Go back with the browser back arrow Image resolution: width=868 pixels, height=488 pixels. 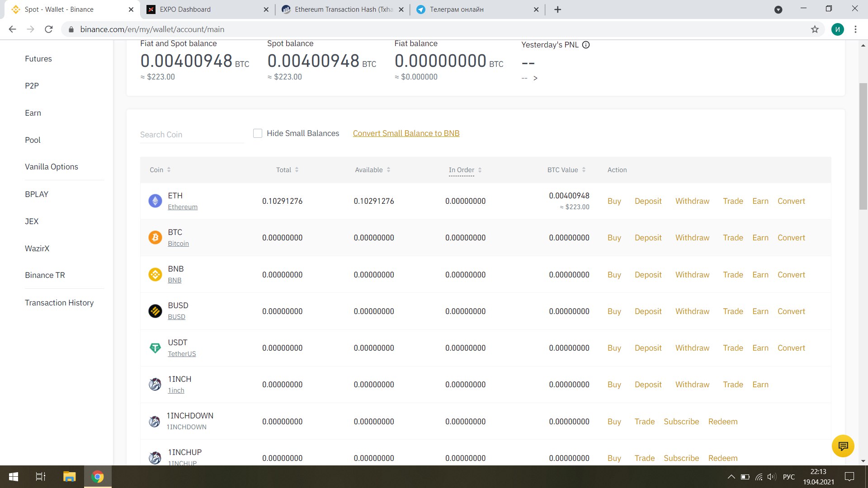(13, 29)
